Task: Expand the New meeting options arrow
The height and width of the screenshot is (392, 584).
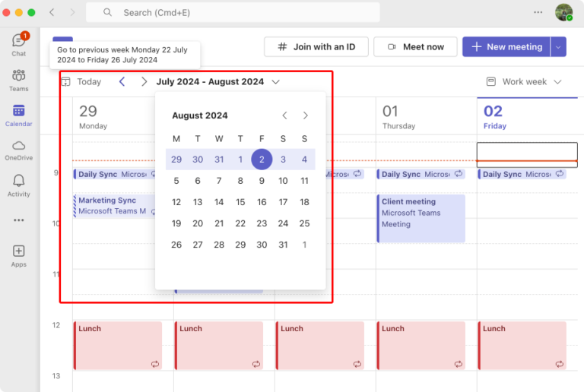Action: 559,46
